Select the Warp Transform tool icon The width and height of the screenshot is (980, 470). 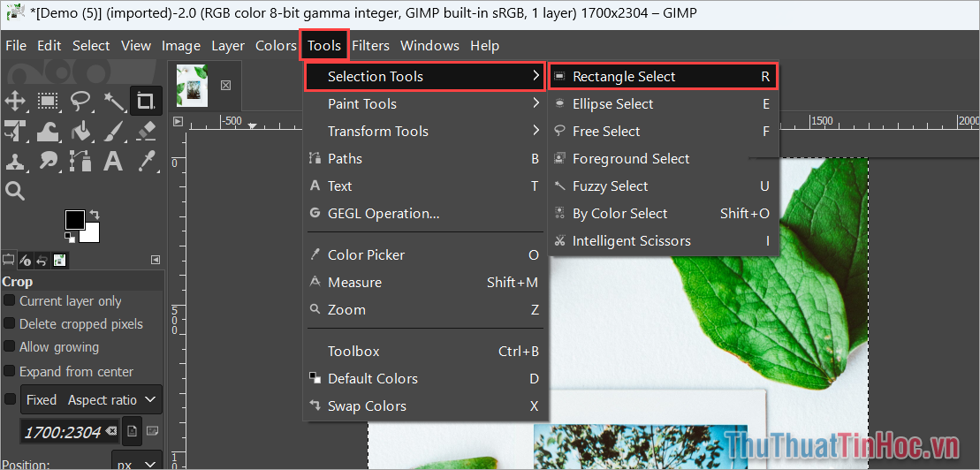tap(48, 131)
